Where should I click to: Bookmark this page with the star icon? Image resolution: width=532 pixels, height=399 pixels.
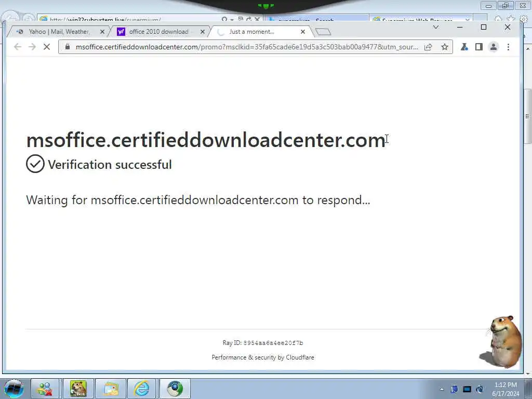[445, 47]
